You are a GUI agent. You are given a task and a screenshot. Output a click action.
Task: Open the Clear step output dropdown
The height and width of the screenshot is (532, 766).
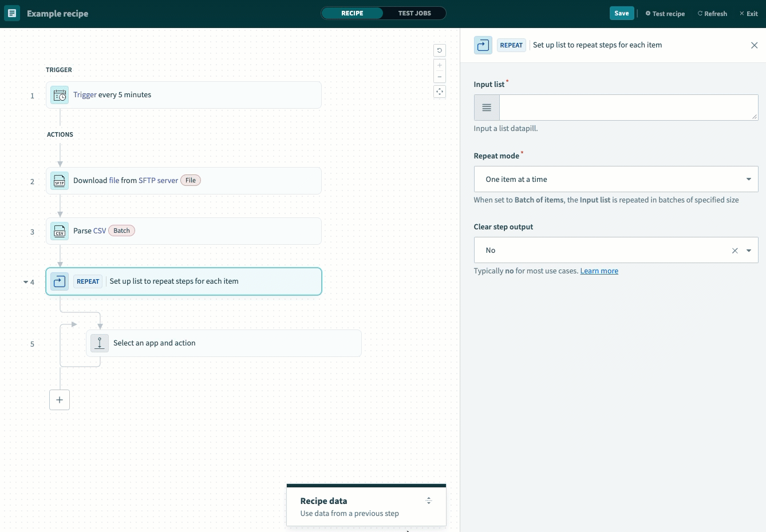(x=748, y=251)
